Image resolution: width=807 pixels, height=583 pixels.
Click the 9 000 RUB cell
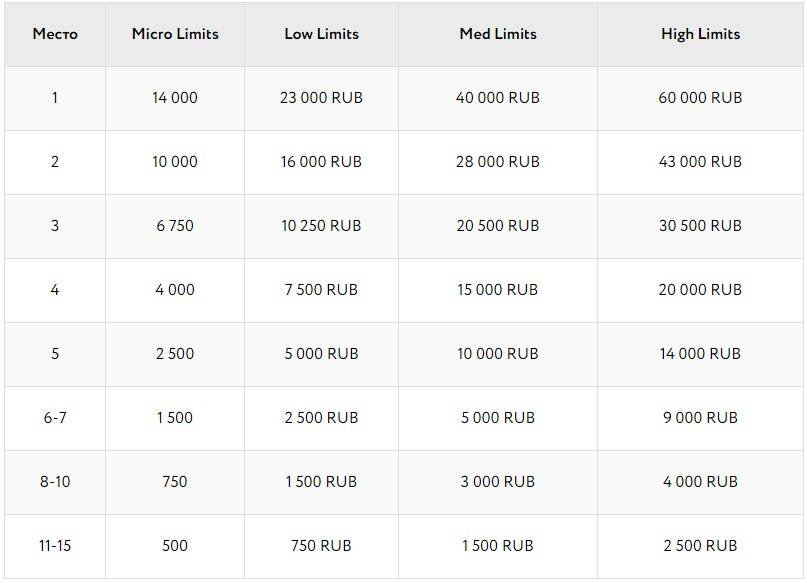pos(700,418)
